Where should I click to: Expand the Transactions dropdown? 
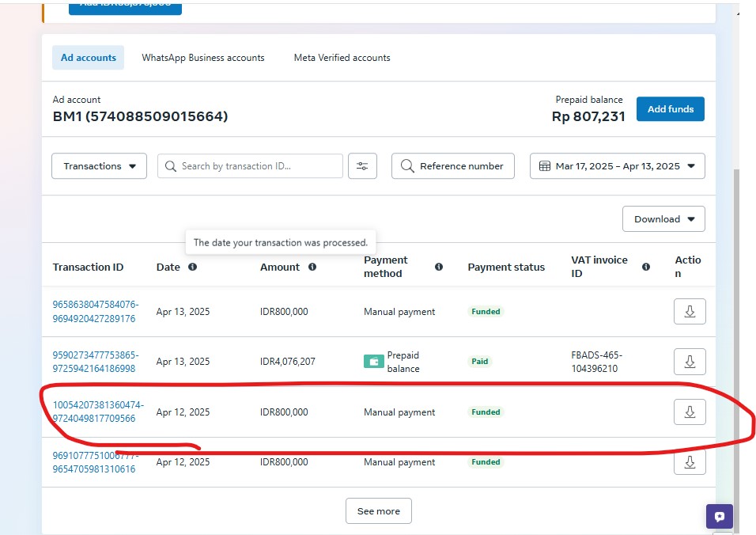point(100,166)
